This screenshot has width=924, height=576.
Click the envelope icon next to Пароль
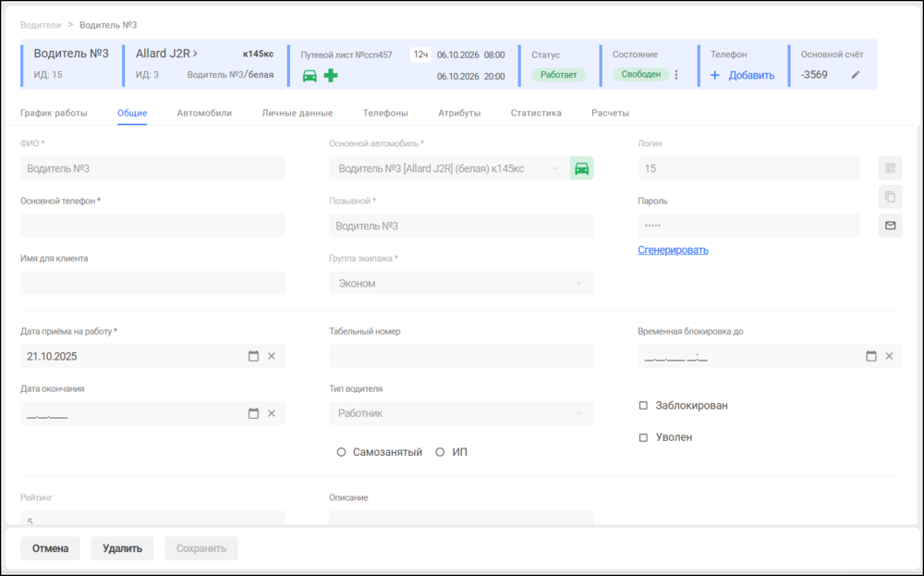point(891,226)
